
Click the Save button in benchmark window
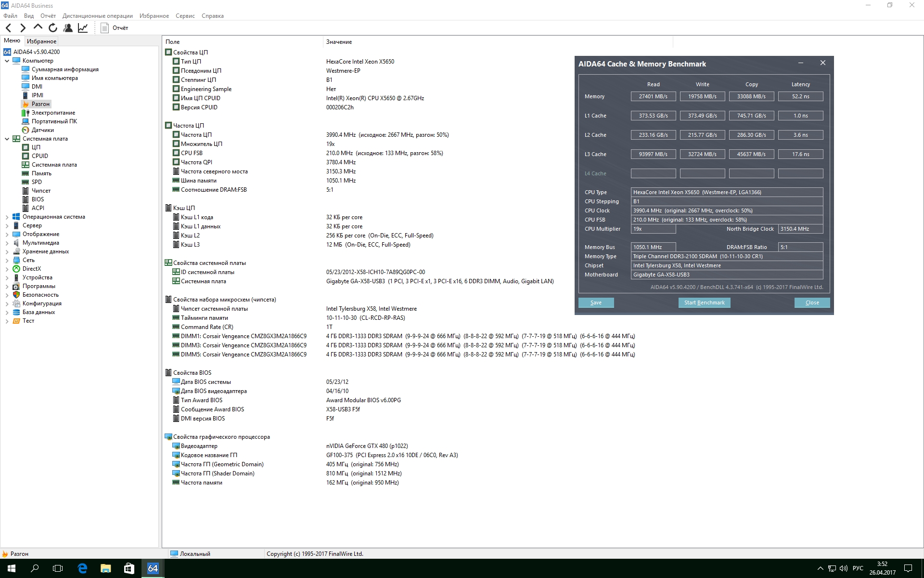[x=596, y=302]
